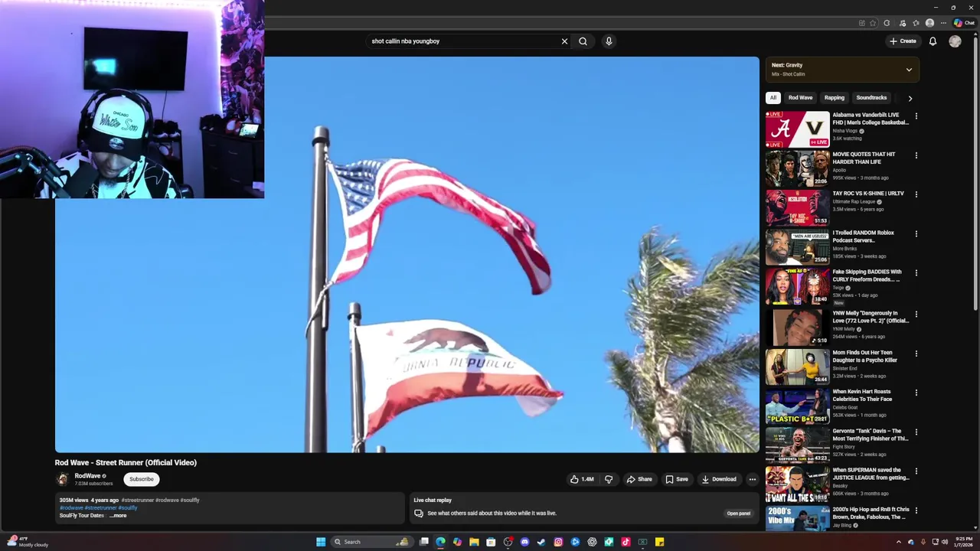
Task: Open Edge browser profile avatar
Action: point(929,23)
